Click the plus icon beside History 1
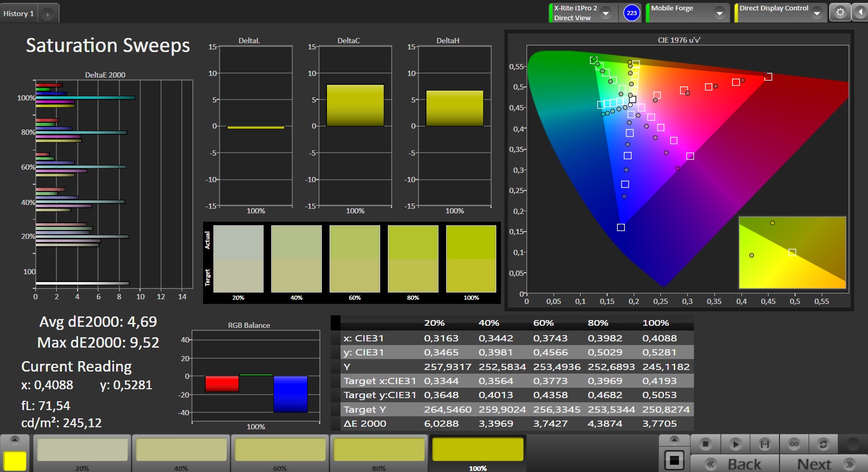868x472 pixels. 47,14
